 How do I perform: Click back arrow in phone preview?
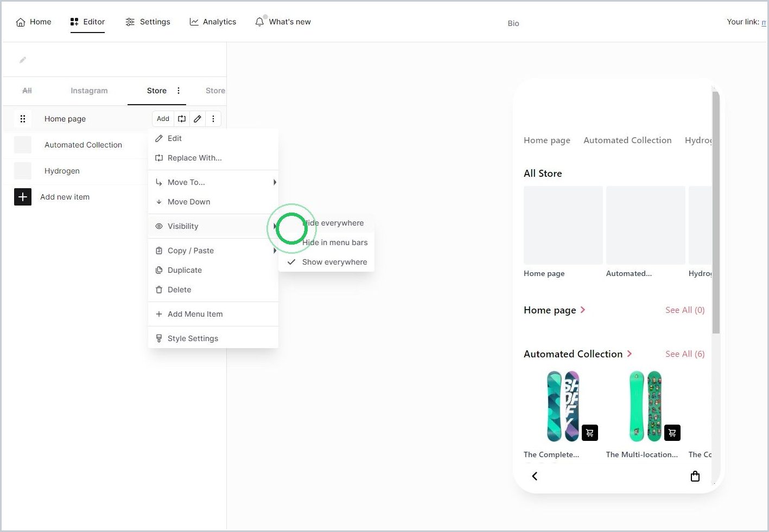[x=535, y=476]
